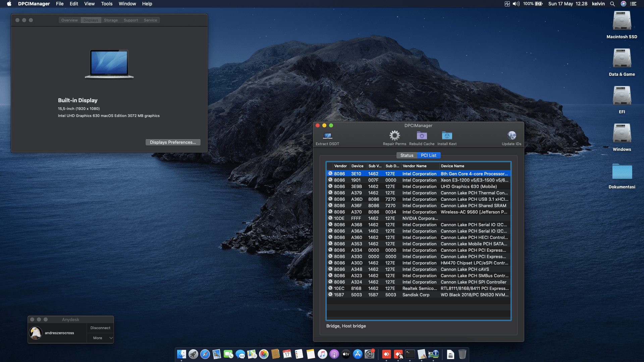The image size is (644, 362).
Task: Select the EFI drive icon on desktop
Action: [622, 96]
